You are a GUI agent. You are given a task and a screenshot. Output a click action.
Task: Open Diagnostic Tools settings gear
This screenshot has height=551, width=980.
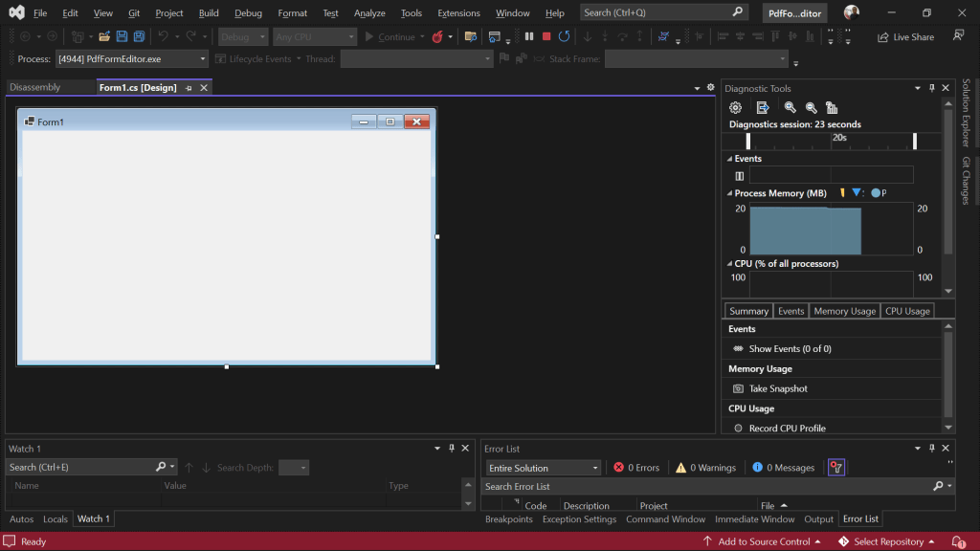[736, 108]
